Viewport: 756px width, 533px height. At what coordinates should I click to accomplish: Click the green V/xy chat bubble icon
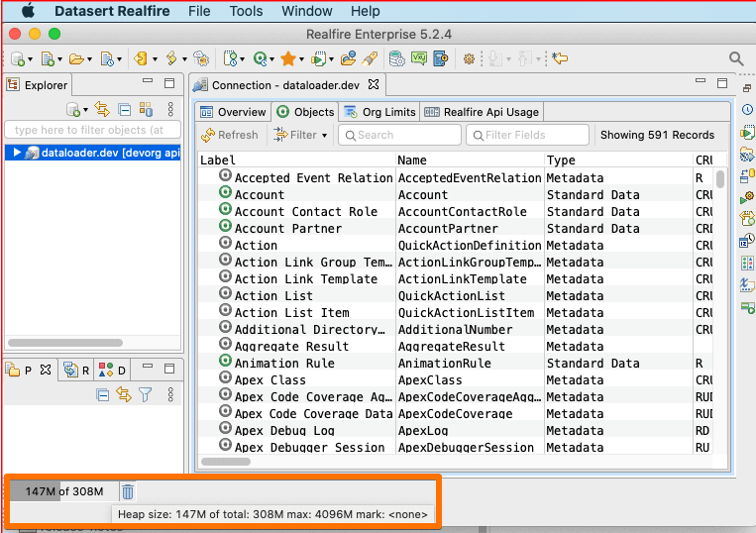[x=418, y=58]
